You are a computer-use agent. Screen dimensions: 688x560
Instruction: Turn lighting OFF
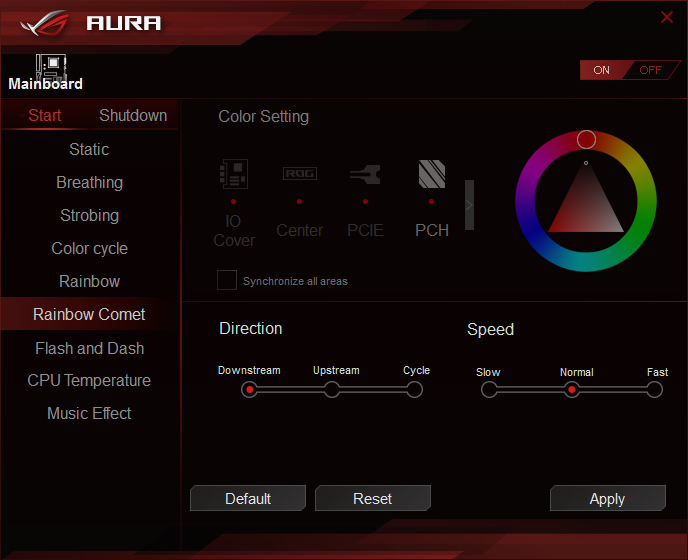(x=650, y=70)
